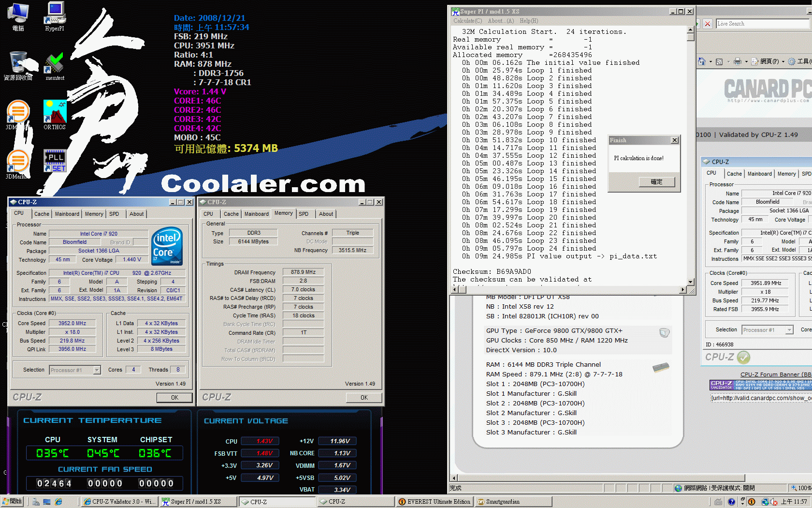Click browser horizontal scrollbar left arrow
Viewport: 812px width, 508px height.
453,478
